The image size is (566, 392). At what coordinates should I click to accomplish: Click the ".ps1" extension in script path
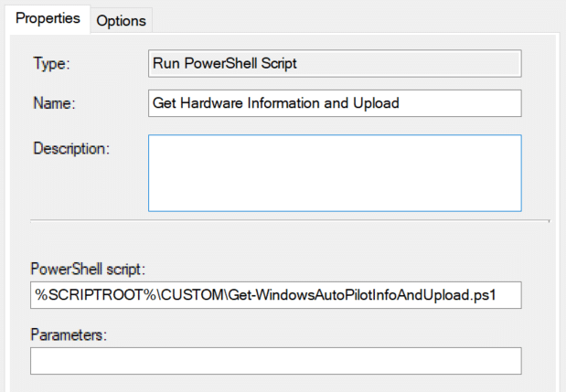pyautogui.click(x=484, y=295)
